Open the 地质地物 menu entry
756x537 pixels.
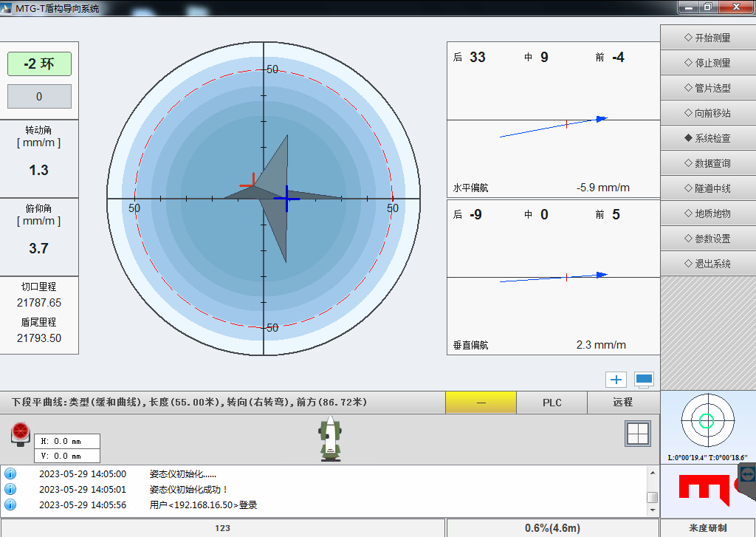(708, 213)
